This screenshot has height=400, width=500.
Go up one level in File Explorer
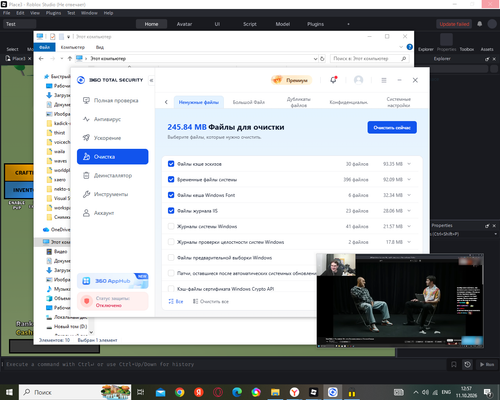[70, 59]
